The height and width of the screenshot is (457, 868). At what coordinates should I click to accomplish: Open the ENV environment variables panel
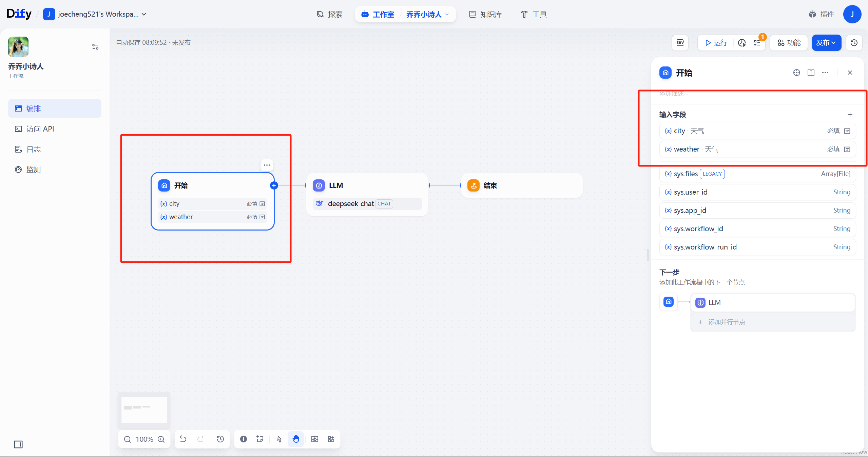(x=680, y=43)
